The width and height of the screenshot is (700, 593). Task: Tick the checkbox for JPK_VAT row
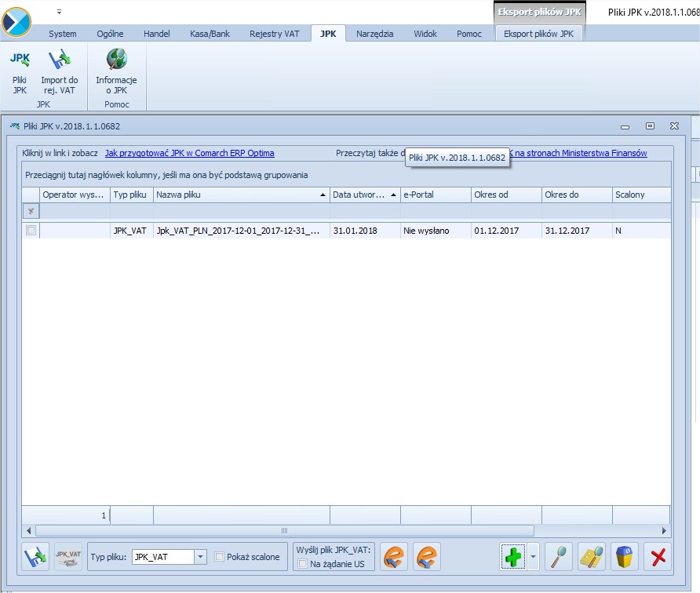coord(31,231)
